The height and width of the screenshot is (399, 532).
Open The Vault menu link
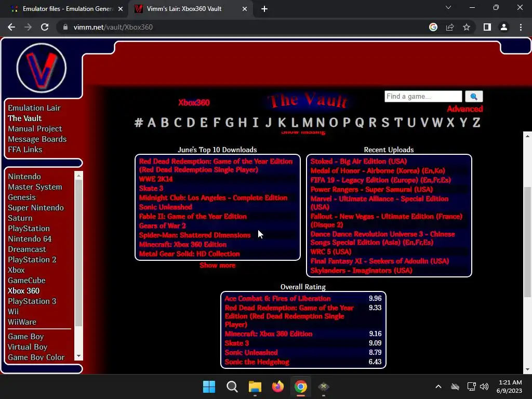click(25, 118)
